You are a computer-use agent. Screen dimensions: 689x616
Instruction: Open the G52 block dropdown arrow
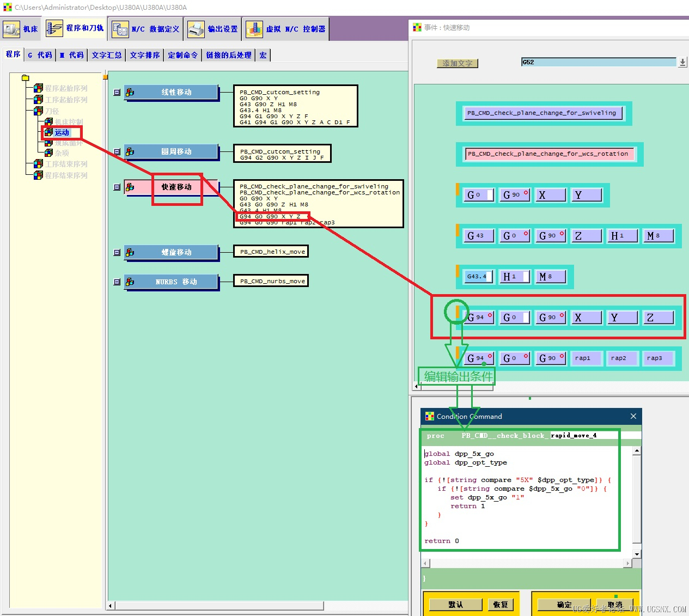[x=682, y=62]
